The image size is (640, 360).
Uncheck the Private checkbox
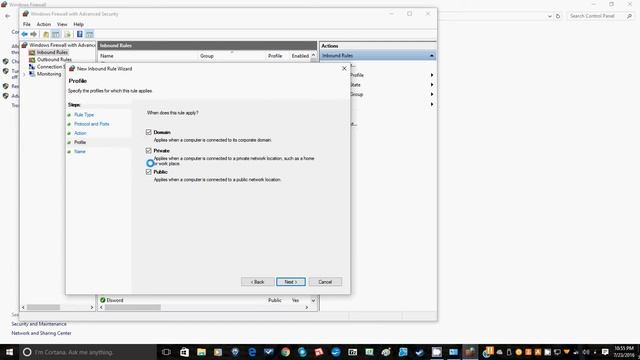(149, 151)
